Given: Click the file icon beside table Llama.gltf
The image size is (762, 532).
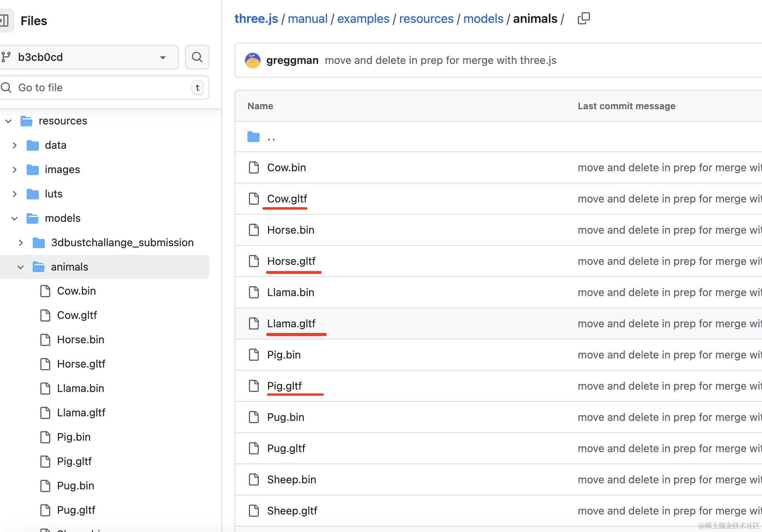Looking at the screenshot, I should click(x=253, y=323).
